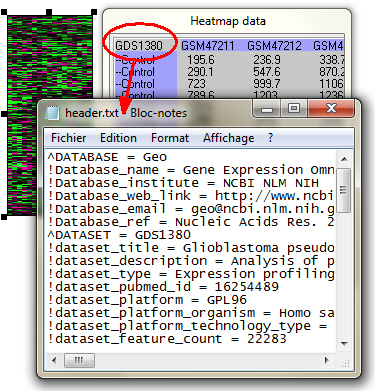375x391 pixels.
Task: Click the Heatmap data panel title
Action: [x=228, y=21]
